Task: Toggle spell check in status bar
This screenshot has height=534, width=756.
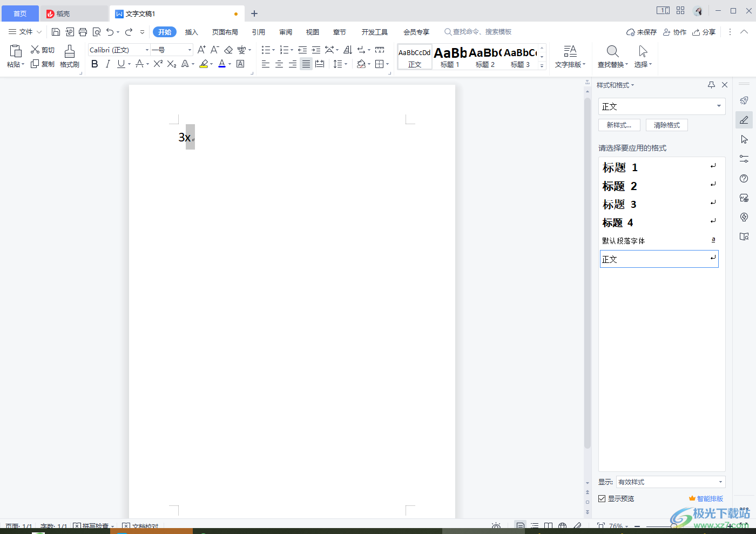Action: pos(93,525)
